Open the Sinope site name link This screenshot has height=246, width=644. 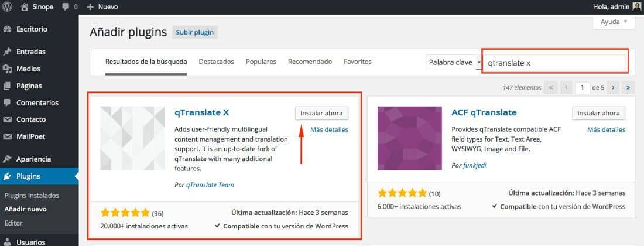43,7
